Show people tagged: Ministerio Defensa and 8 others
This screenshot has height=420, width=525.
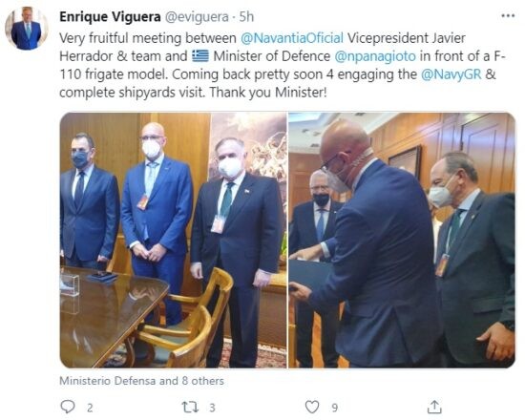pos(141,381)
